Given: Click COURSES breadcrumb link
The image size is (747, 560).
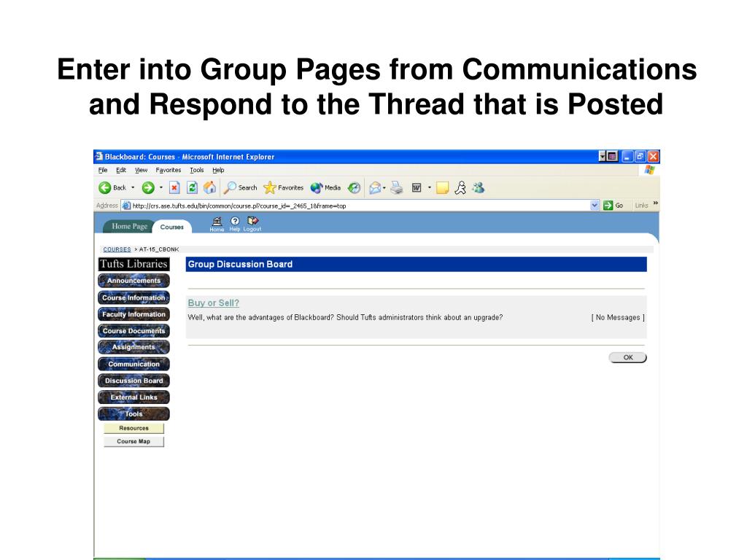Looking at the screenshot, I should point(117,249).
